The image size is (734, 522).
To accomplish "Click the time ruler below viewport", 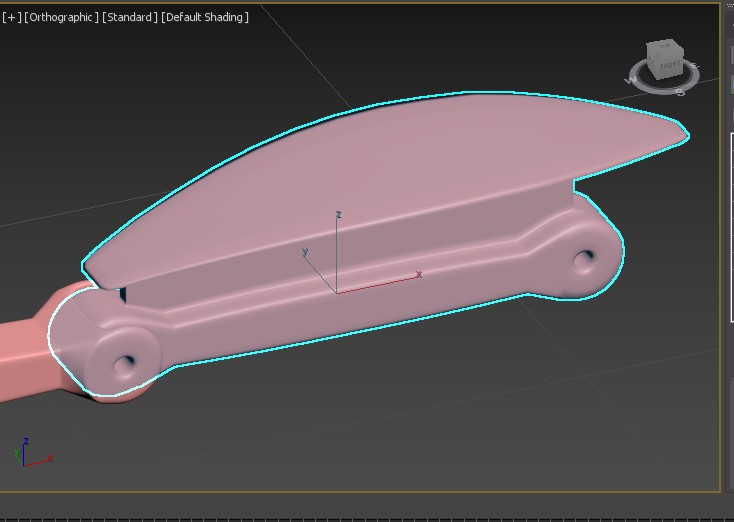I will (x=360, y=518).
